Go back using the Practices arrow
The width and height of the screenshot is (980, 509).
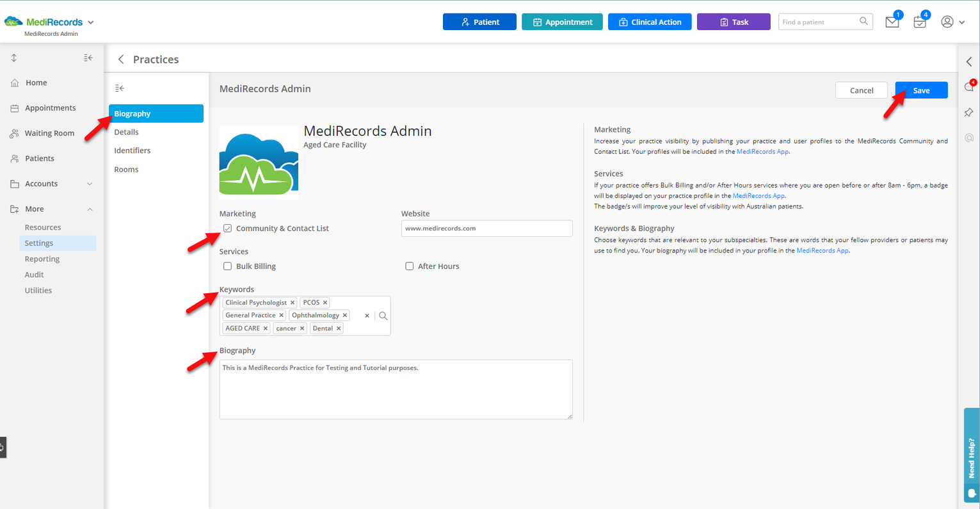click(121, 60)
